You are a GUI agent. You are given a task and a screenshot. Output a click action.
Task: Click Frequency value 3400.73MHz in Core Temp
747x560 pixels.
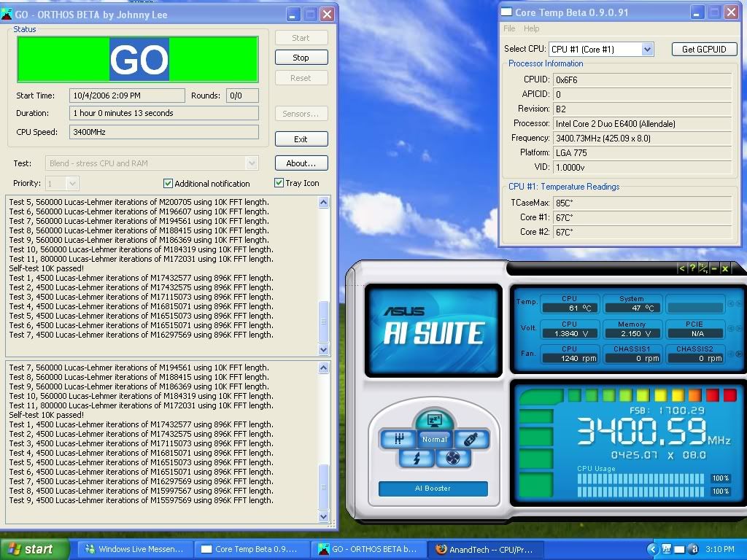642,138
